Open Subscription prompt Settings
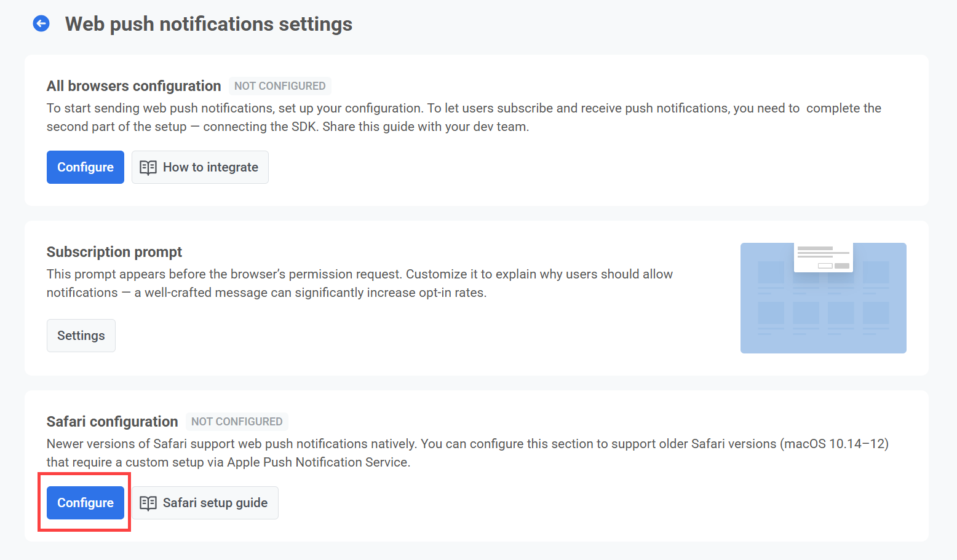957x560 pixels. (81, 336)
